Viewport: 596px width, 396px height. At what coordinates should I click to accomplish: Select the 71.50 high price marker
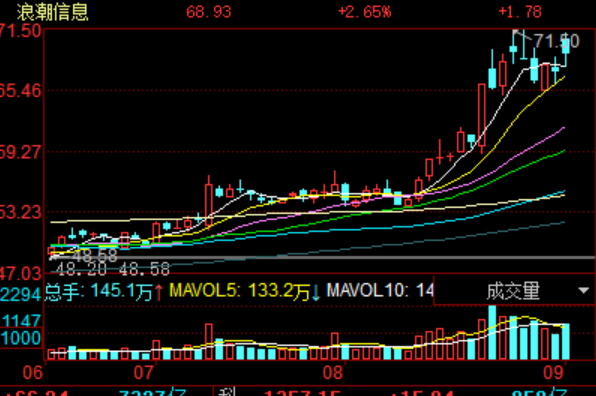[556, 41]
